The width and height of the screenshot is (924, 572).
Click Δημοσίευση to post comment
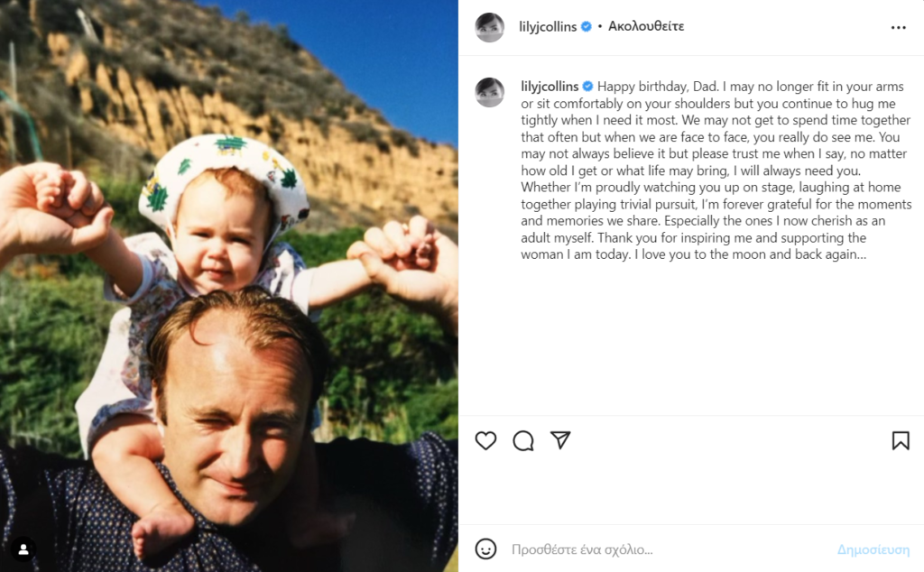pos(873,549)
